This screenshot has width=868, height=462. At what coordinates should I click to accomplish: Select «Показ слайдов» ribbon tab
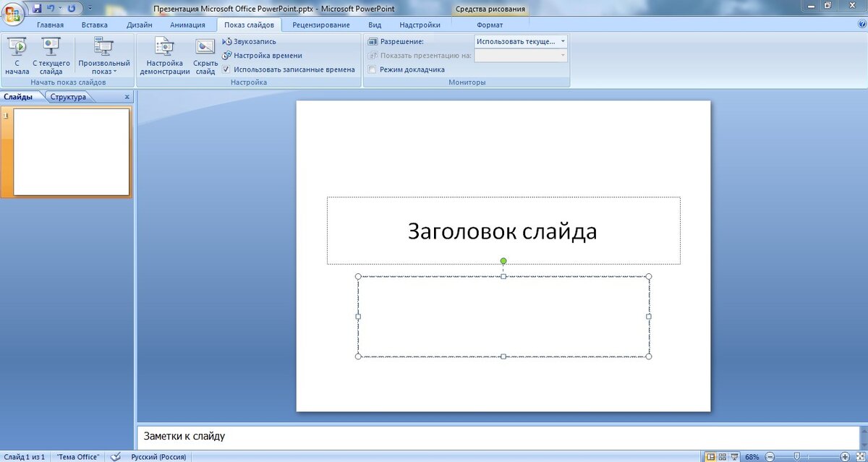coord(249,25)
